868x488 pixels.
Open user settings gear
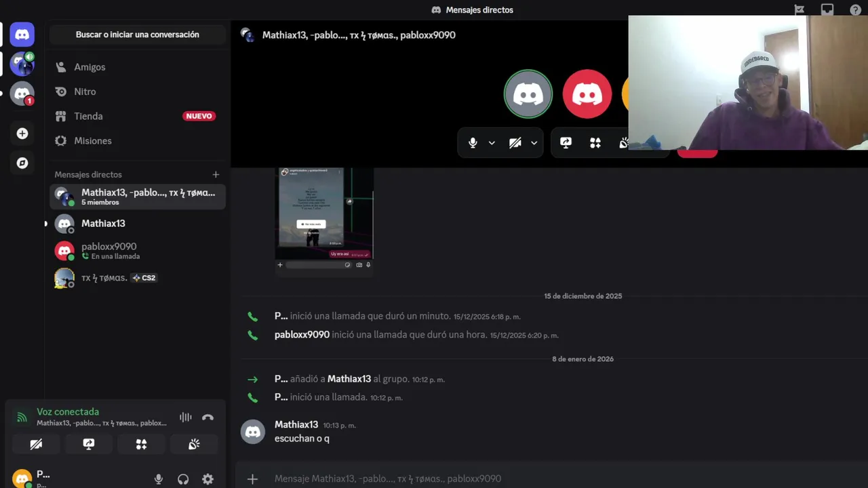coord(208,479)
